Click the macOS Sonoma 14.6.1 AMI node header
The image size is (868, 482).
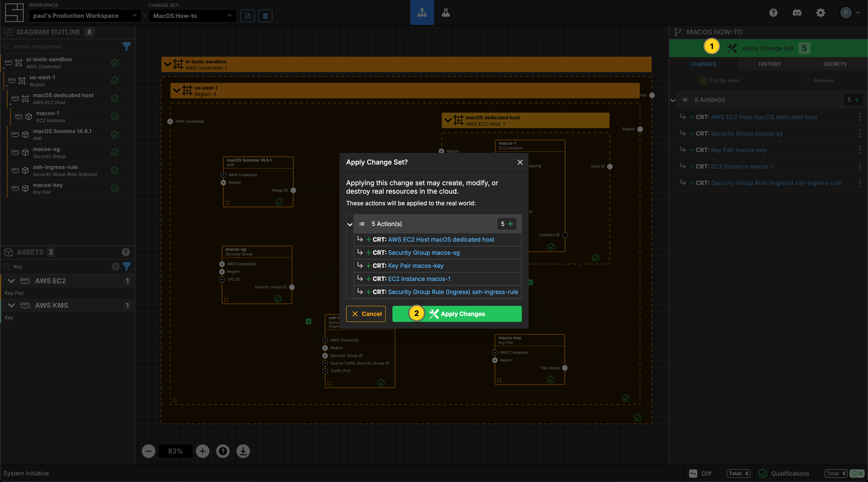point(258,162)
